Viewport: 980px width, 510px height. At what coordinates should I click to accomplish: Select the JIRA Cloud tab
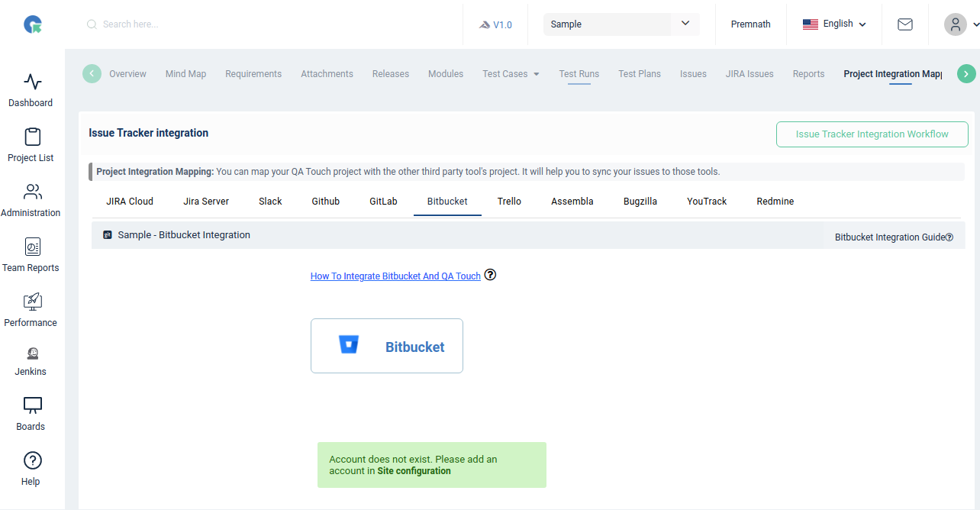click(130, 201)
